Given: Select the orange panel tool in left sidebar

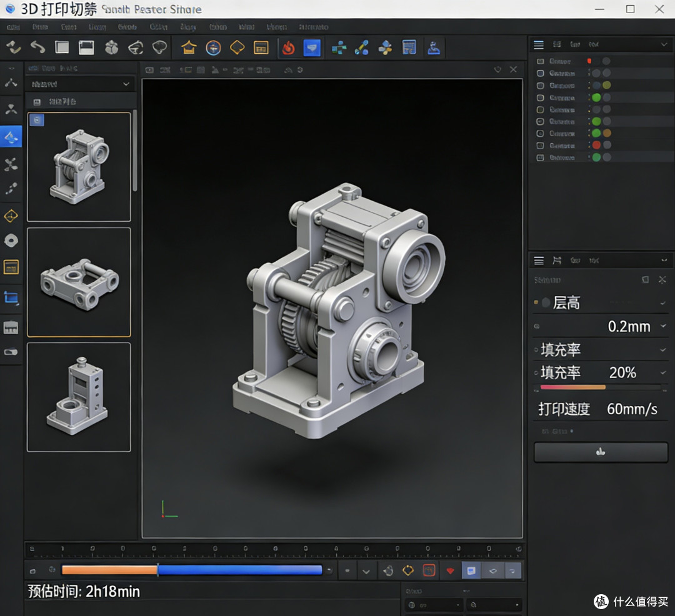Looking at the screenshot, I should [x=11, y=267].
